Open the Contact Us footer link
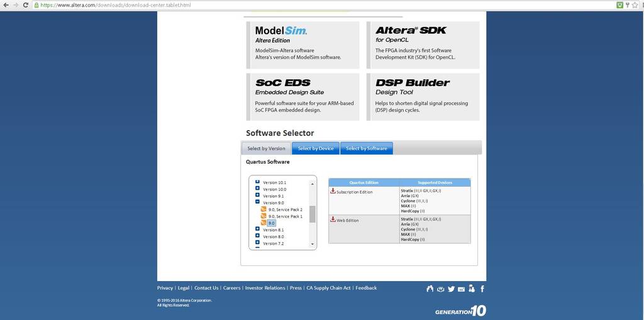The height and width of the screenshot is (320, 644). (x=206, y=288)
